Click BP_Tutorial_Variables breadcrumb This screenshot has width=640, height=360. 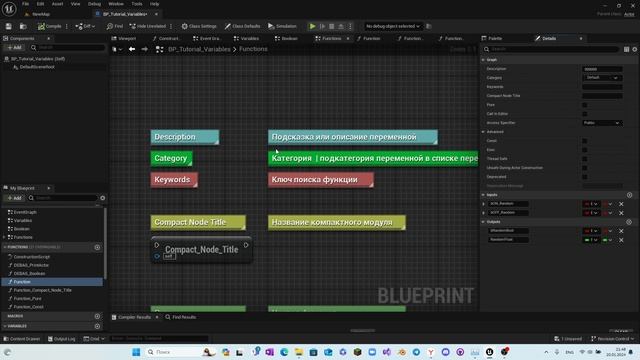coord(199,49)
